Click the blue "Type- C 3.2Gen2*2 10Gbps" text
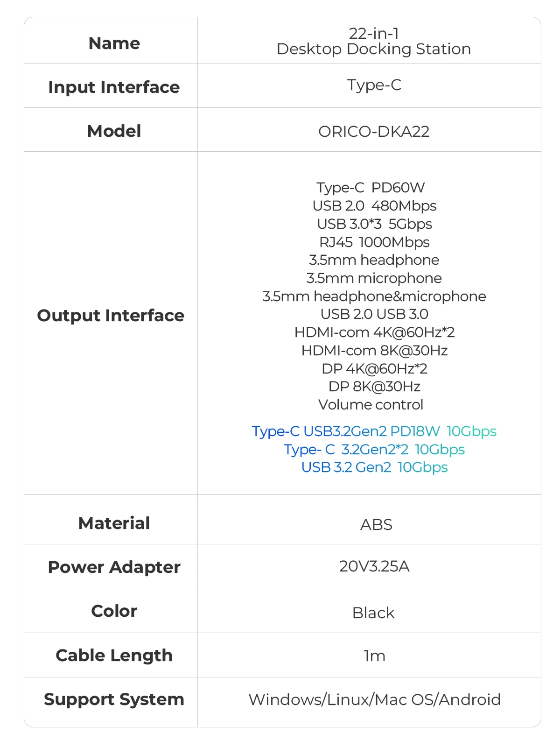The image size is (560, 747). (x=374, y=450)
